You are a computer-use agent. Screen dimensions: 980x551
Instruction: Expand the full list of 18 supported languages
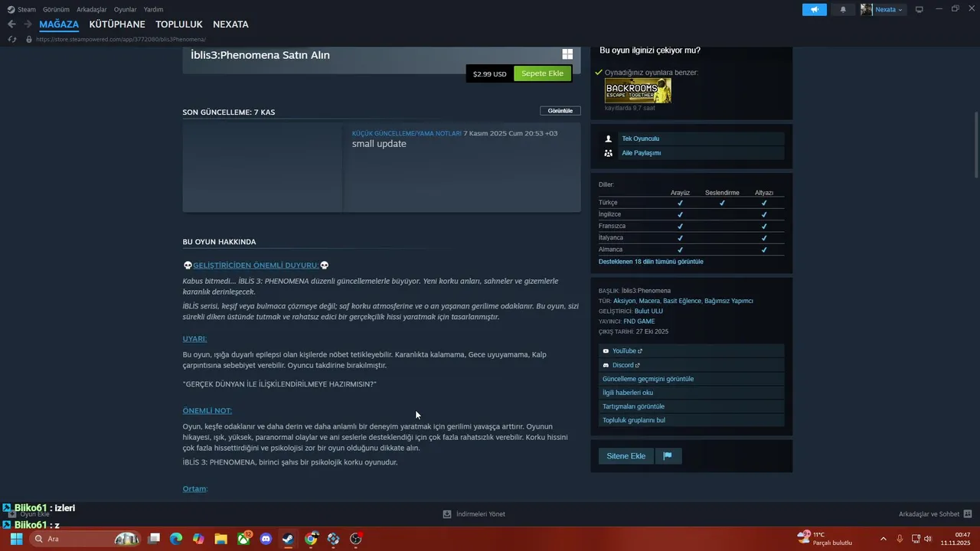tap(651, 262)
